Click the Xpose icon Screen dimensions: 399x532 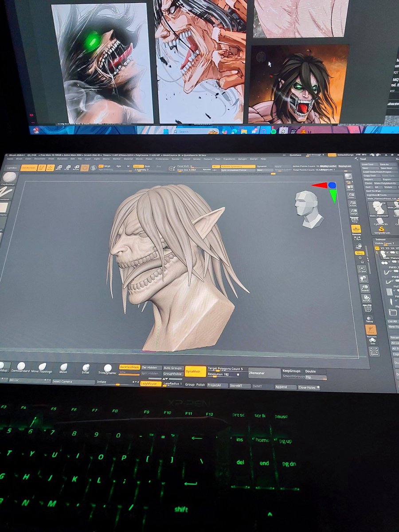(x=374, y=352)
